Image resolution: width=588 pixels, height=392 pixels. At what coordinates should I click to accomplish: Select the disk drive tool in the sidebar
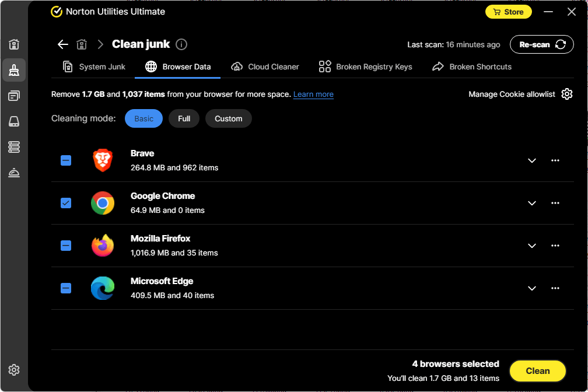(13, 121)
